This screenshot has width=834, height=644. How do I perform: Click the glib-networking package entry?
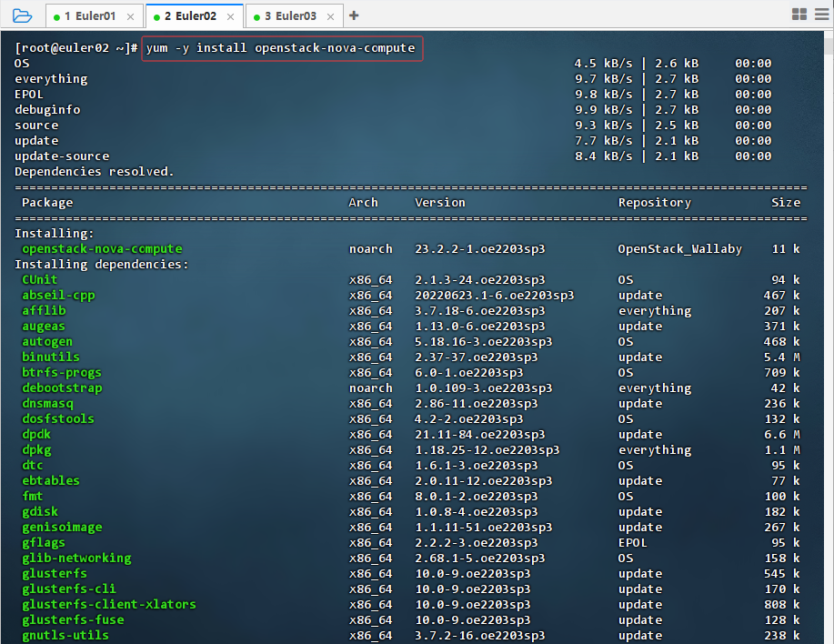[x=76, y=558]
